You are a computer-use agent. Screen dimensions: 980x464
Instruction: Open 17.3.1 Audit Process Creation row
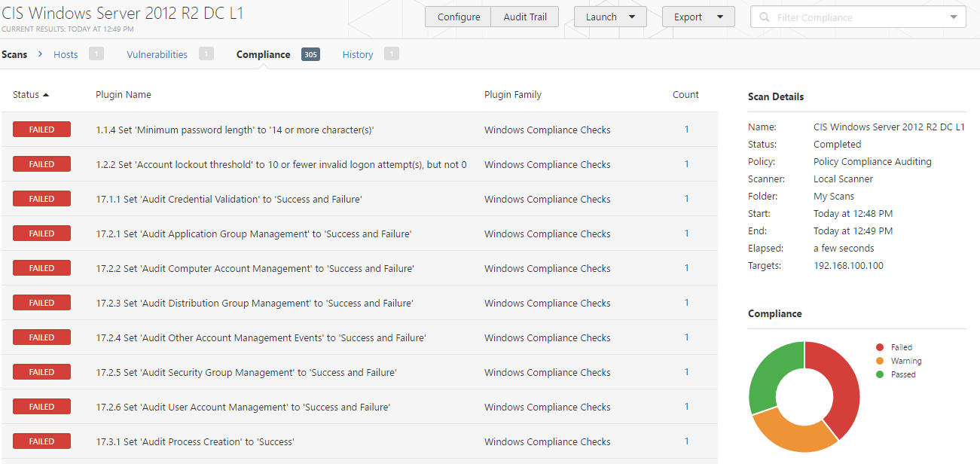click(x=359, y=441)
